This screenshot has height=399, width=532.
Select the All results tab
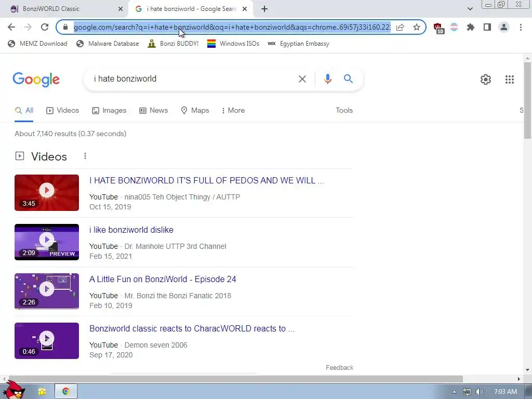click(24, 111)
